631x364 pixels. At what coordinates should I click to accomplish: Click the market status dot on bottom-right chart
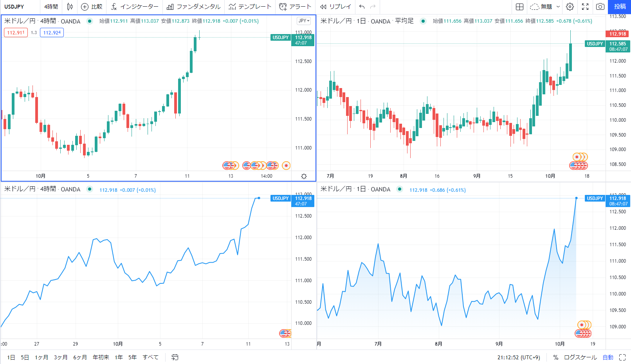(x=400, y=189)
